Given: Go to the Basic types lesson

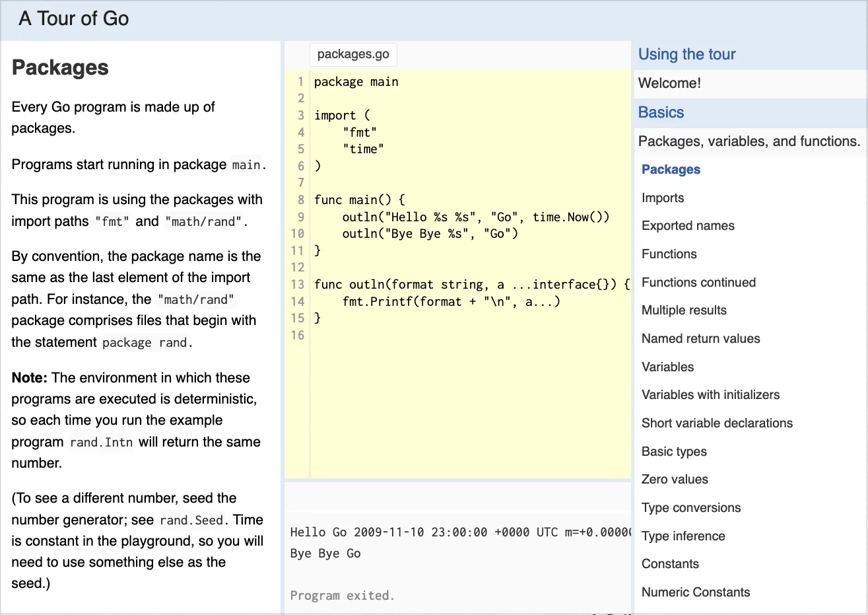Looking at the screenshot, I should point(674,452).
